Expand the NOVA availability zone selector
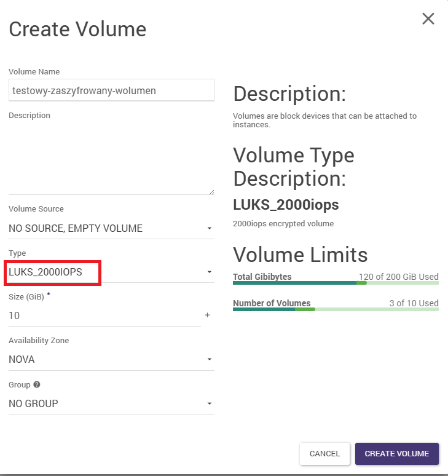448x476 pixels. 104,360
